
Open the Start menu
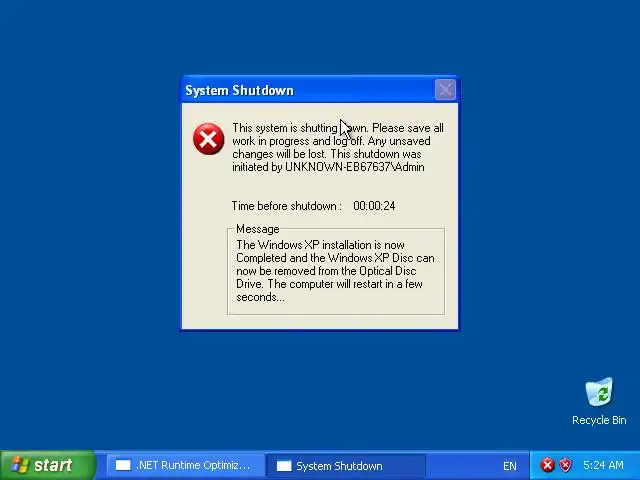point(48,465)
